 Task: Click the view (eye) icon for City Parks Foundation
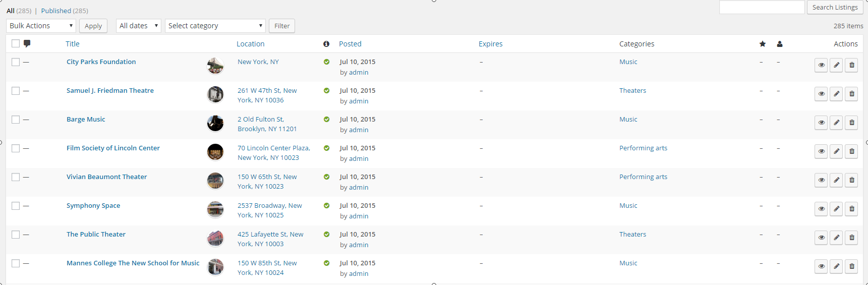pyautogui.click(x=821, y=65)
